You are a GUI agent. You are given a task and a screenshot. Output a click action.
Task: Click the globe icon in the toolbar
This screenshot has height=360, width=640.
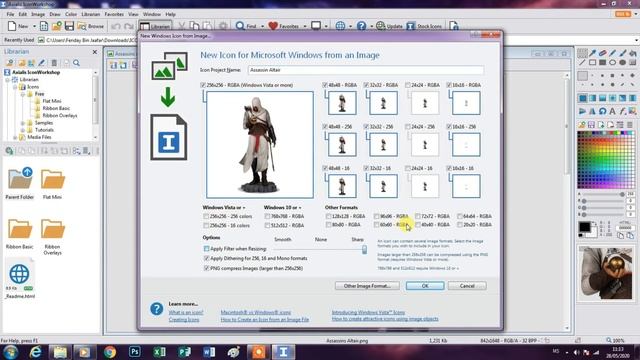click(x=340, y=26)
